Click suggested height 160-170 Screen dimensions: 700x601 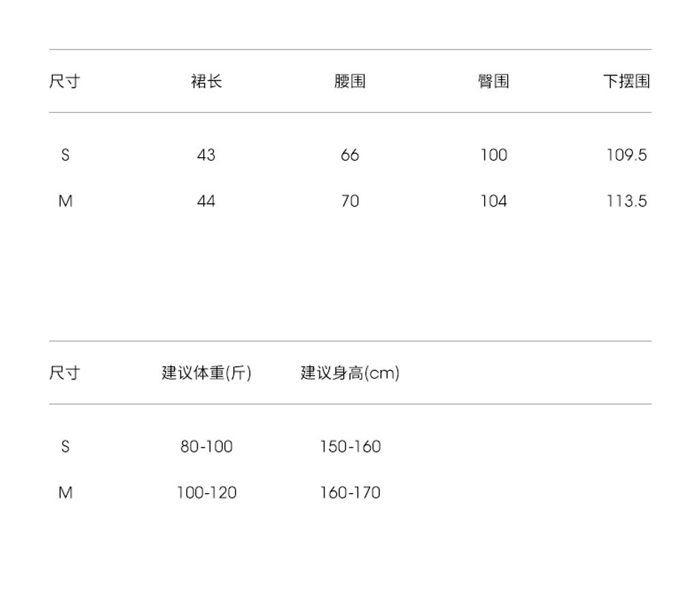350,492
